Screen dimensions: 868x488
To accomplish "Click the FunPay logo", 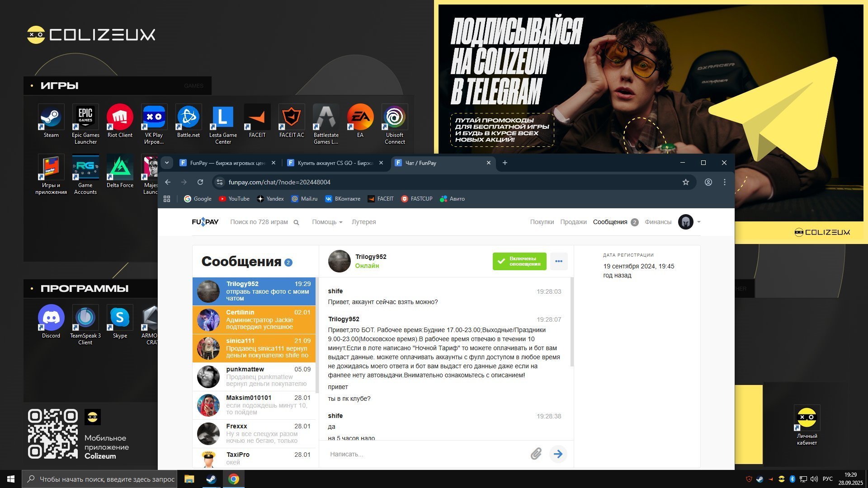I will click(x=205, y=222).
